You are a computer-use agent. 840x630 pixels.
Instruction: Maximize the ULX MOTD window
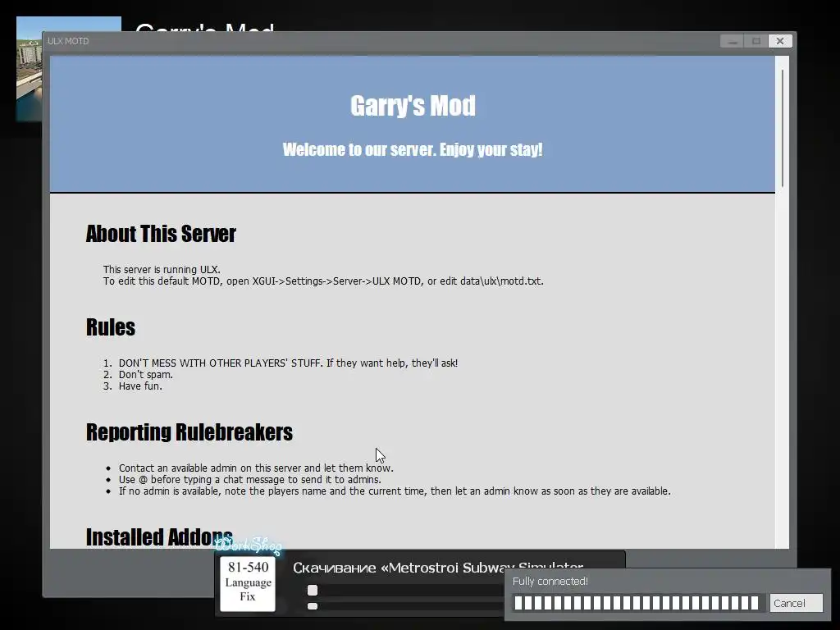pyautogui.click(x=756, y=41)
